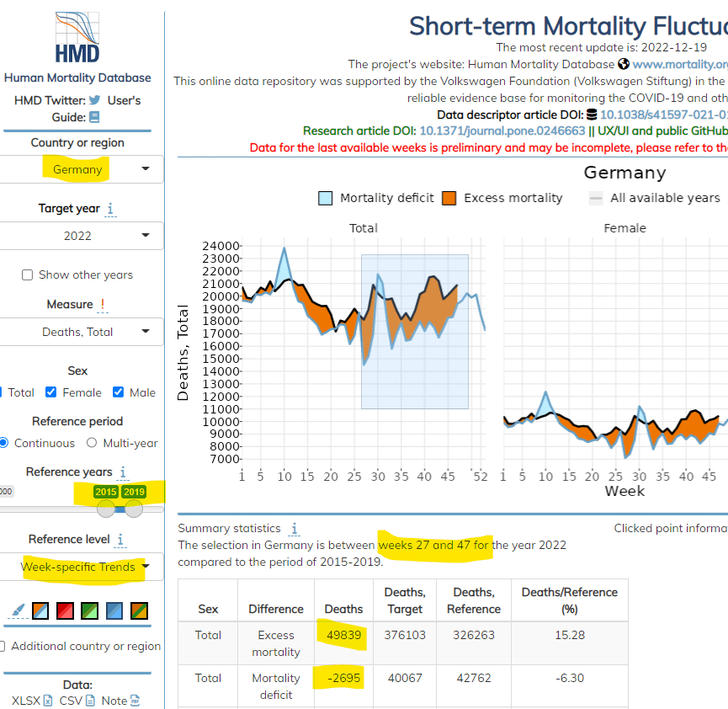Click the Summary statistics info icon
The height and width of the screenshot is (709, 728).
tap(294, 529)
